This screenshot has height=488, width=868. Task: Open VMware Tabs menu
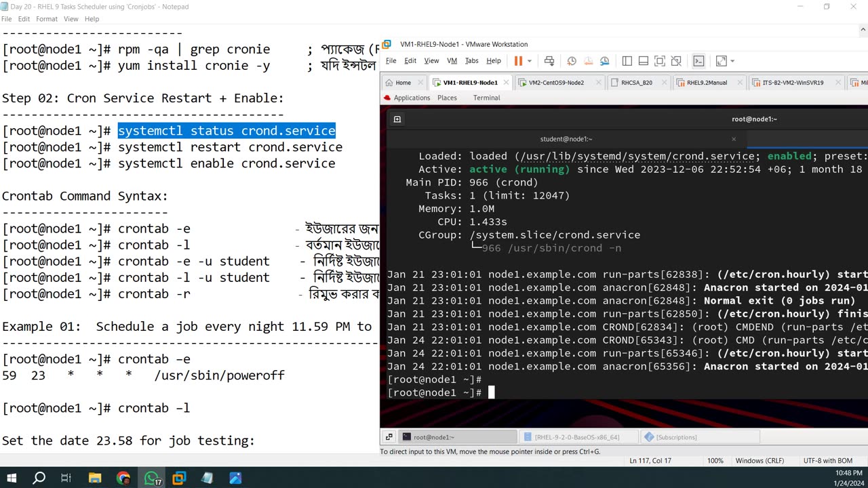(472, 60)
